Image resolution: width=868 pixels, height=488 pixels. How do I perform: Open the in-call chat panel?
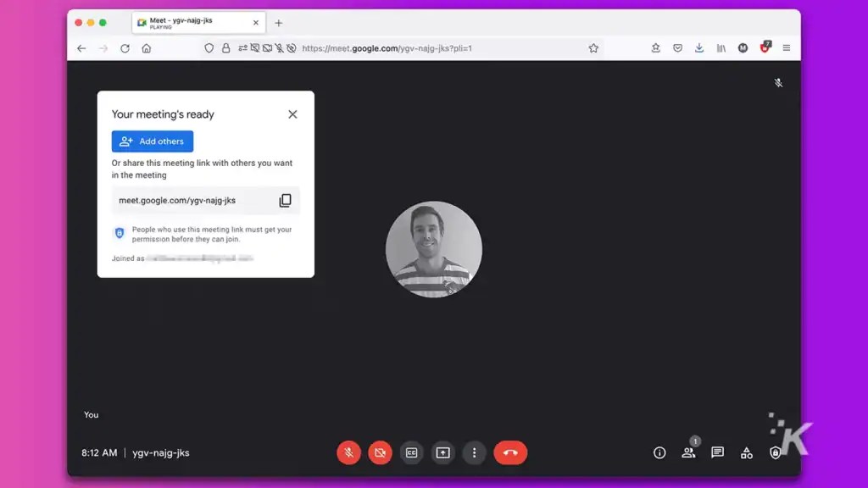717,453
